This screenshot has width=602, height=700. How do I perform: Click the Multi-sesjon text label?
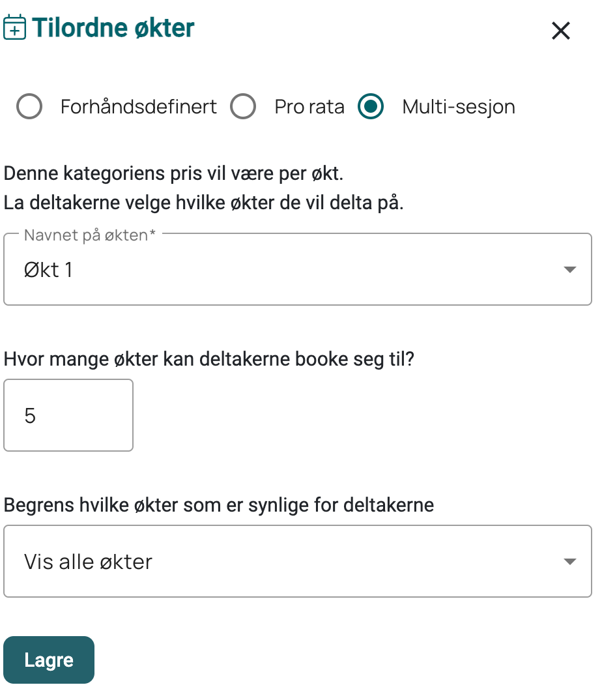[x=459, y=107]
